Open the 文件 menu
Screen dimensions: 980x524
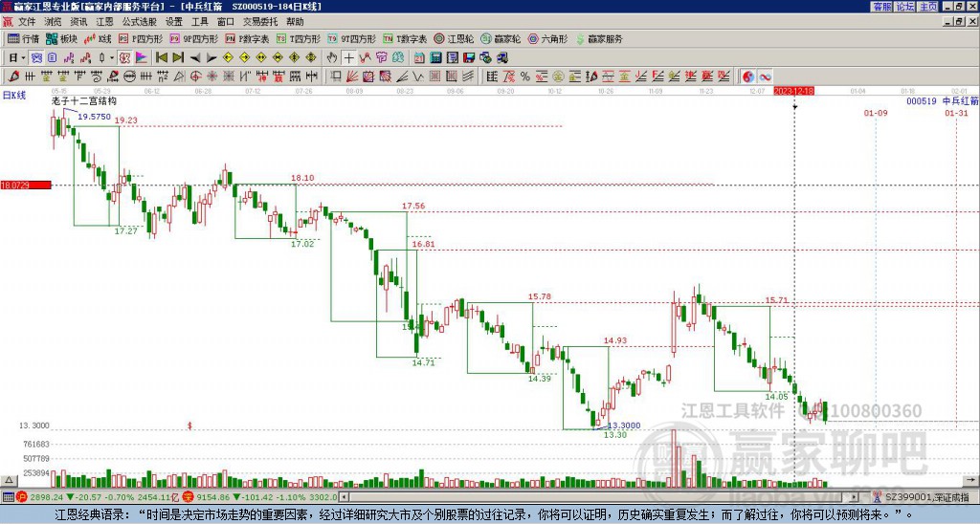(27, 22)
